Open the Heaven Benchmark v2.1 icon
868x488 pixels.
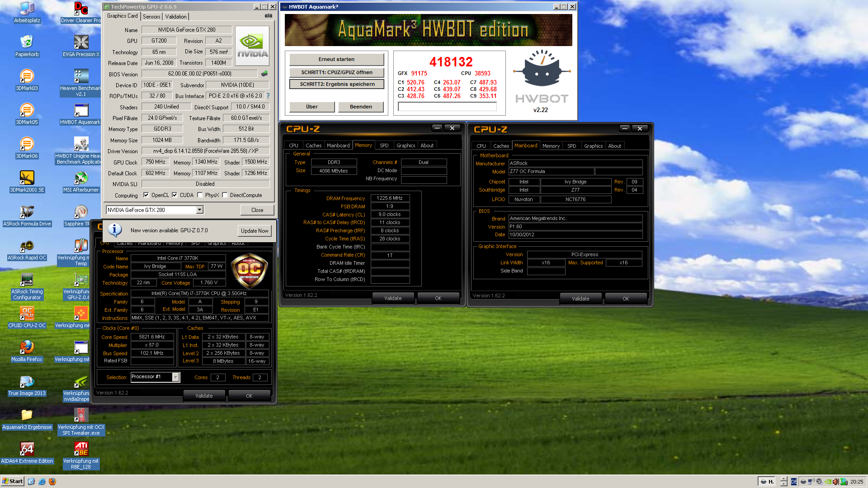click(x=81, y=83)
